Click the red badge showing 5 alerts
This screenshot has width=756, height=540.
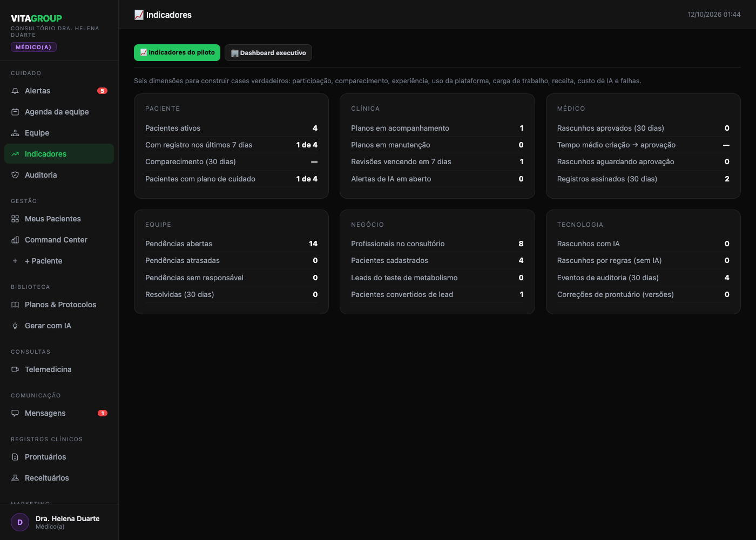[102, 91]
